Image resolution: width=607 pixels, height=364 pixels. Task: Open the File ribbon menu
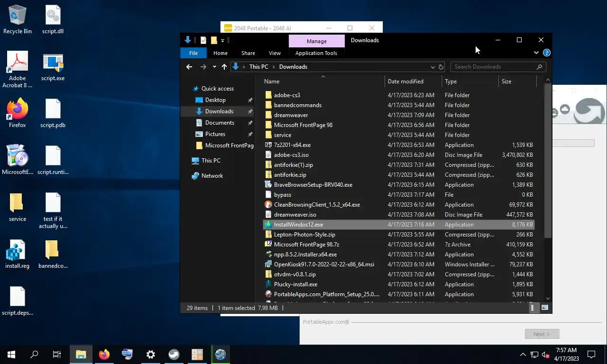click(x=193, y=53)
